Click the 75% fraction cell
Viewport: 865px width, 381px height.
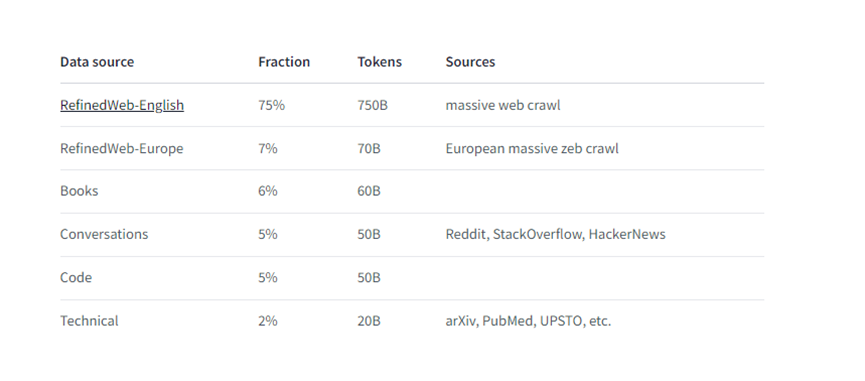point(271,105)
